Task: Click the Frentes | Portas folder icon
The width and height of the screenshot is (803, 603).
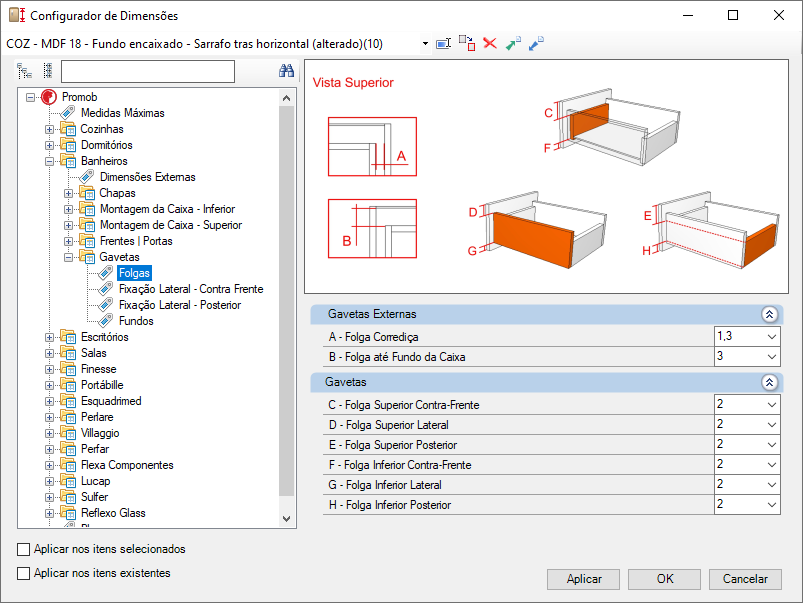Action: [x=87, y=241]
